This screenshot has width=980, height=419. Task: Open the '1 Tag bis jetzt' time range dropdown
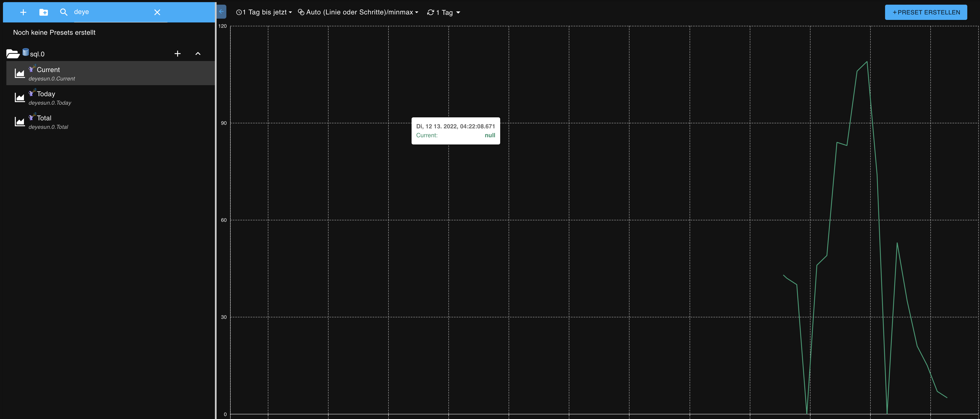coord(264,12)
